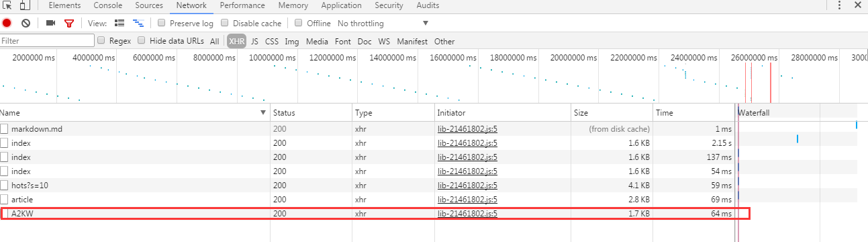Tick checkbox beside hots?s=10 row
This screenshot has height=242, width=868.
[x=5, y=185]
